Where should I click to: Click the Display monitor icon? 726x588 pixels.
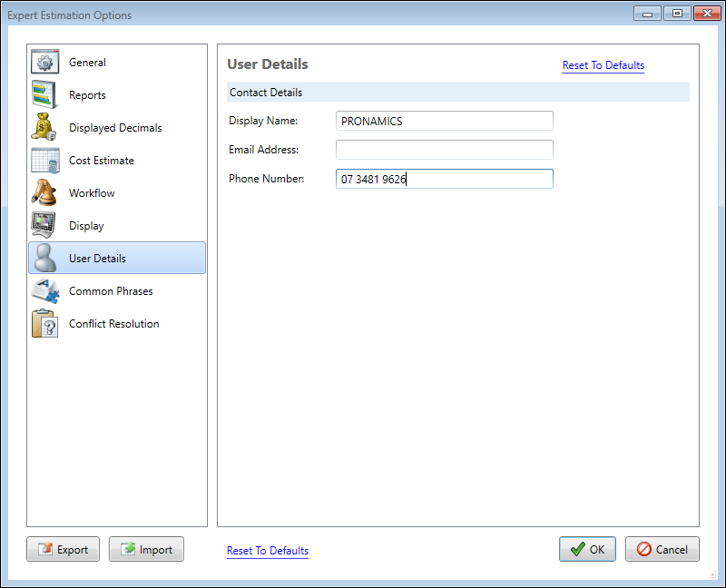tap(45, 226)
